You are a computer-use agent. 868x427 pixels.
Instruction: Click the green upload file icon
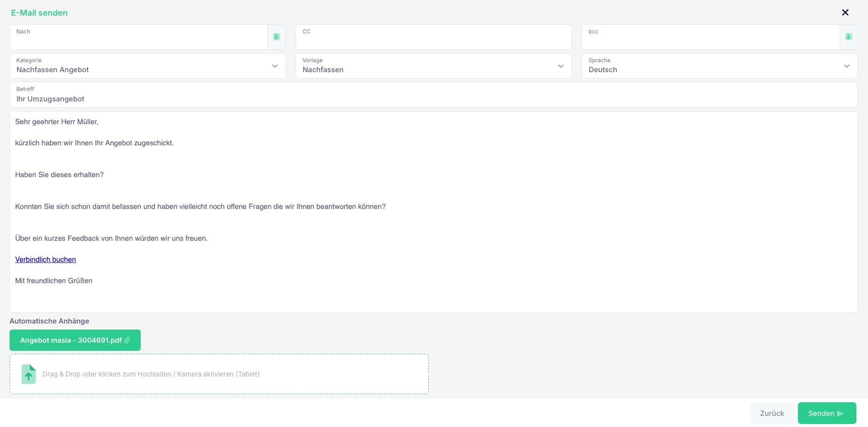[29, 374]
